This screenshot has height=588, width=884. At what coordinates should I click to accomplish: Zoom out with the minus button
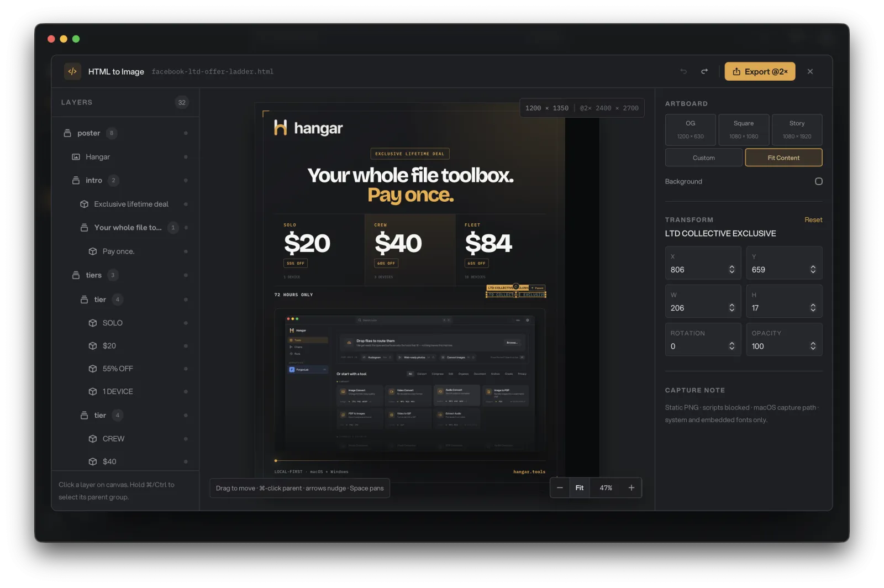coord(560,488)
